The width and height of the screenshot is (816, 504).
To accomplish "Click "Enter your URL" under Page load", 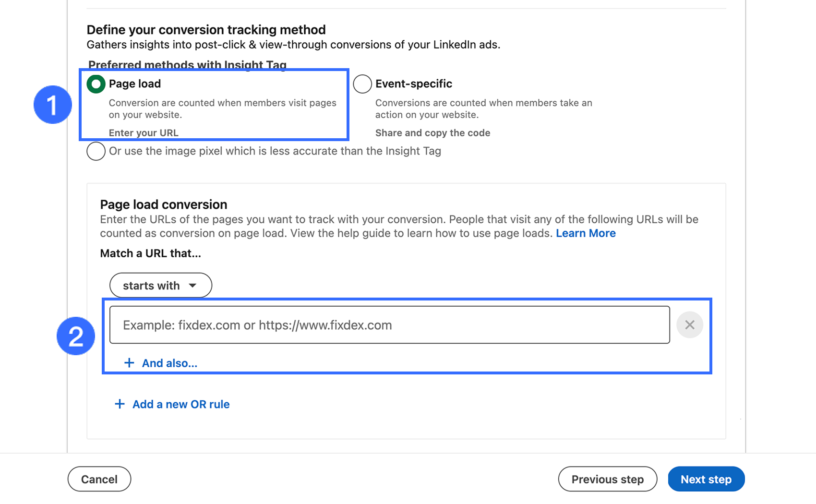I will coord(144,133).
